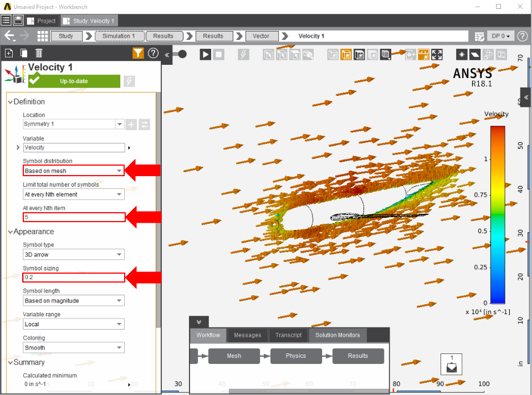Click the Velocity color legend bar
The height and width of the screenshot is (395, 532).
(498, 215)
